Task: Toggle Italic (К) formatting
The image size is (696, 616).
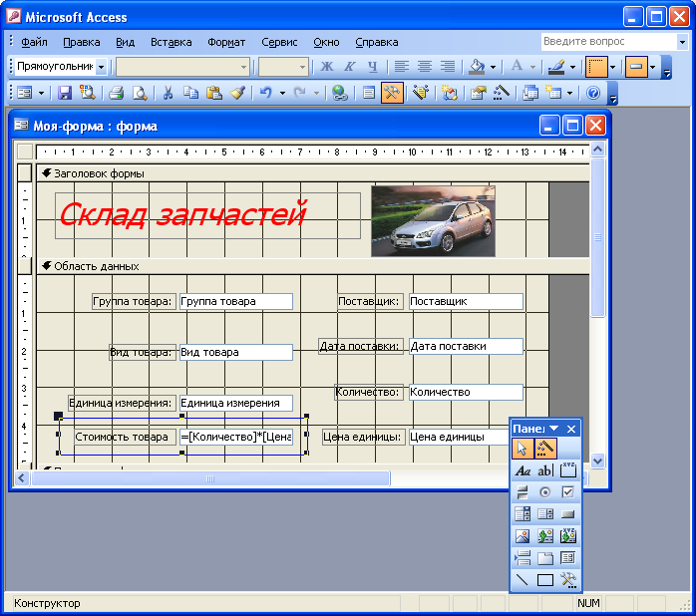Action: click(350, 67)
